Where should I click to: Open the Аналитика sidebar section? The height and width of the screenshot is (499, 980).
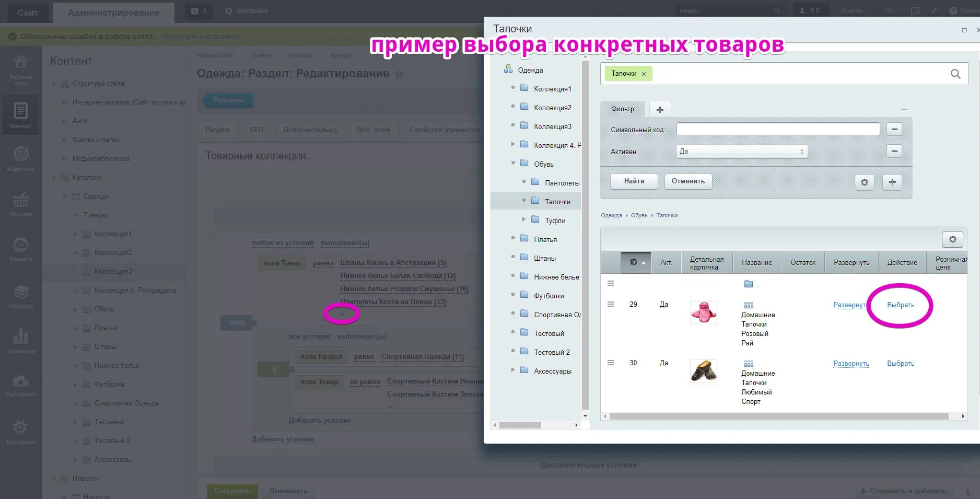21,340
